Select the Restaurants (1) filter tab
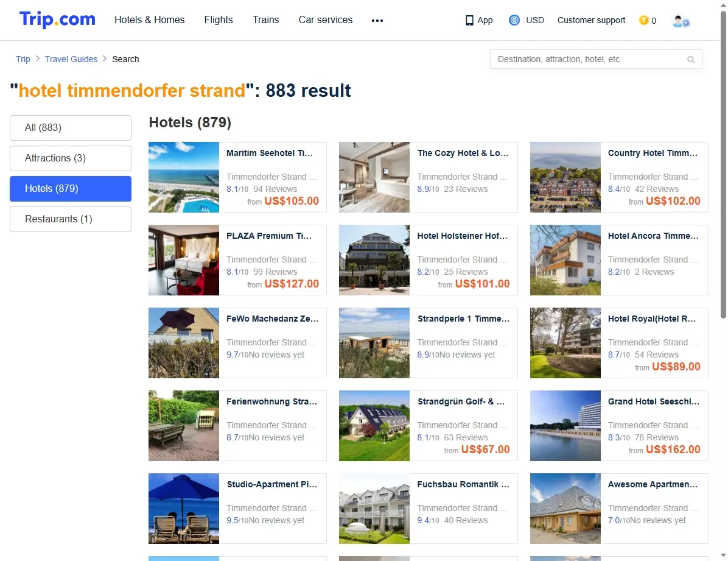This screenshot has height=561, width=728. click(71, 219)
